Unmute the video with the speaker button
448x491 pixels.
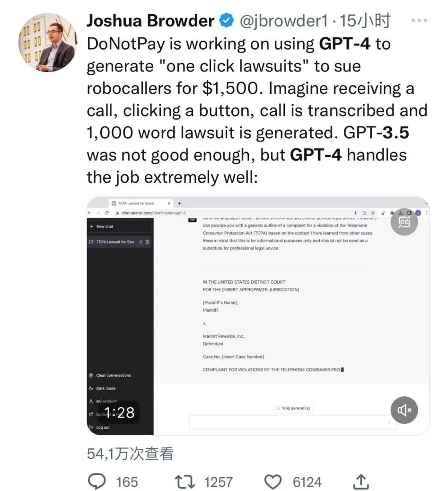[x=404, y=410]
